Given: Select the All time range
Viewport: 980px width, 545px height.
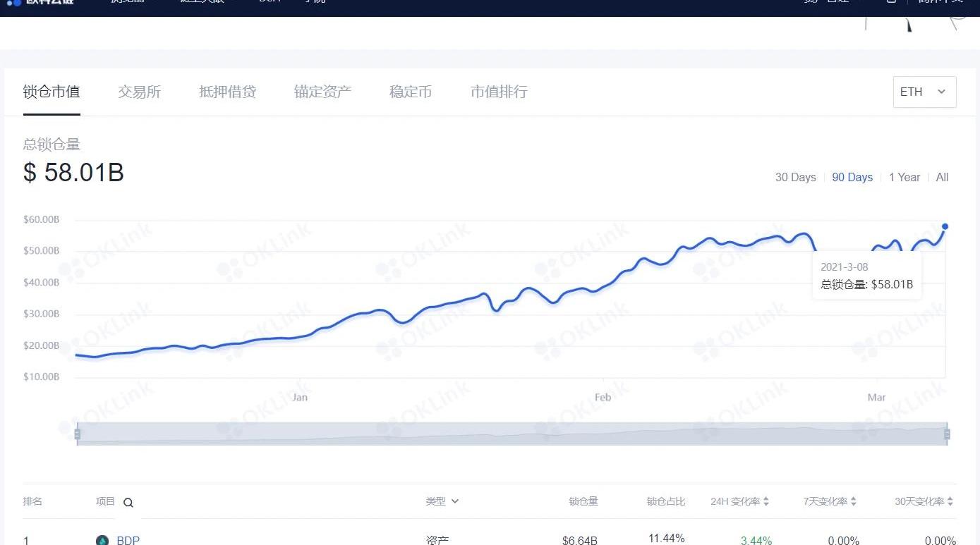Looking at the screenshot, I should [x=942, y=178].
